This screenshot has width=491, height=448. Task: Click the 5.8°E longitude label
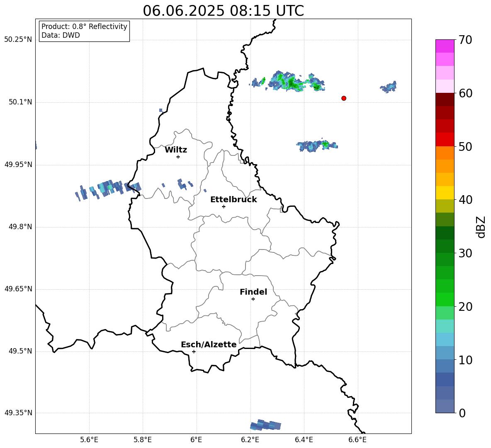(143, 440)
